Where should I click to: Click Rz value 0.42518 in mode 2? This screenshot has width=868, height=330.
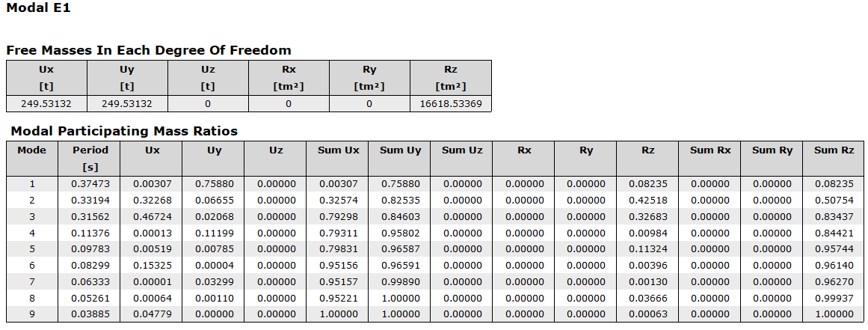click(647, 200)
